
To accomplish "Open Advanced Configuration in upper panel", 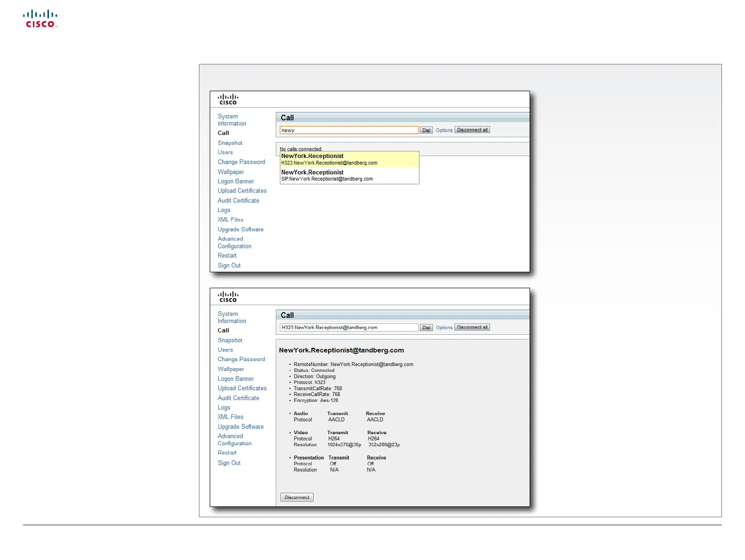I will click(235, 243).
